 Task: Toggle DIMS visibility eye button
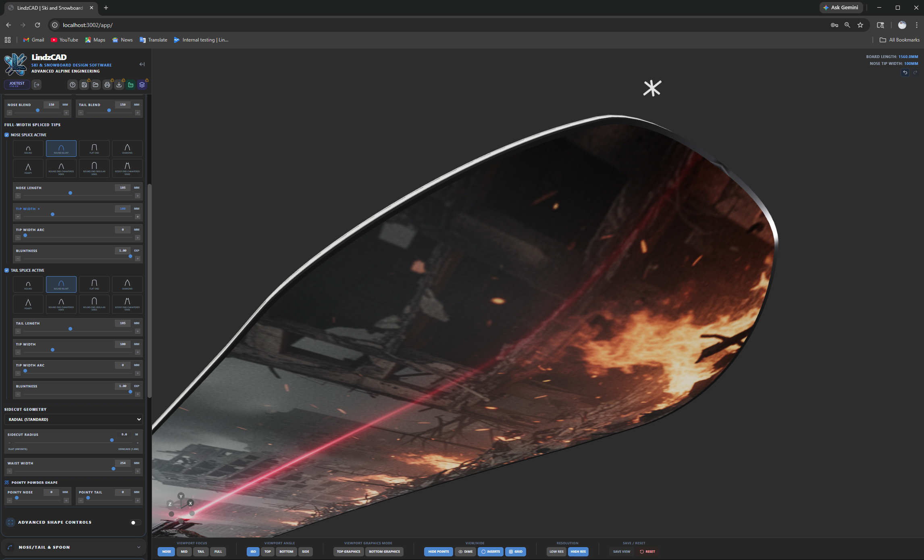[x=465, y=552]
